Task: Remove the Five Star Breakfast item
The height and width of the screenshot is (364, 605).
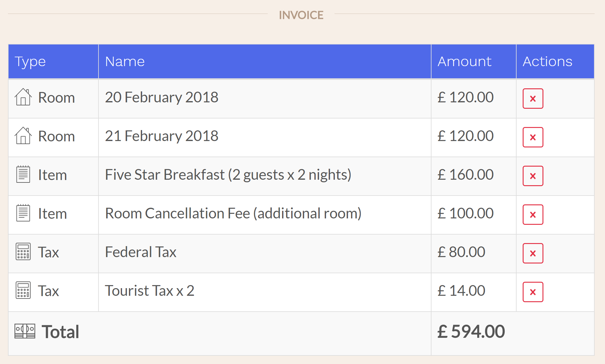Action: [533, 176]
